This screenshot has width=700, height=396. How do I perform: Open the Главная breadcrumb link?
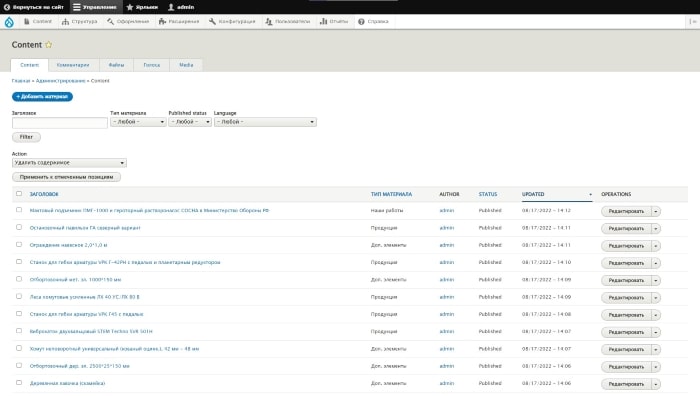coord(21,81)
